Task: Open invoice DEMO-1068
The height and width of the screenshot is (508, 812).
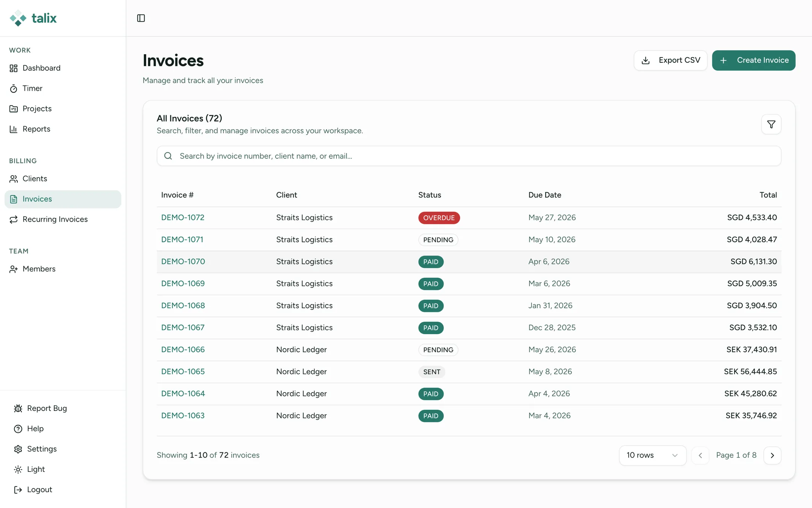Action: pos(183,306)
